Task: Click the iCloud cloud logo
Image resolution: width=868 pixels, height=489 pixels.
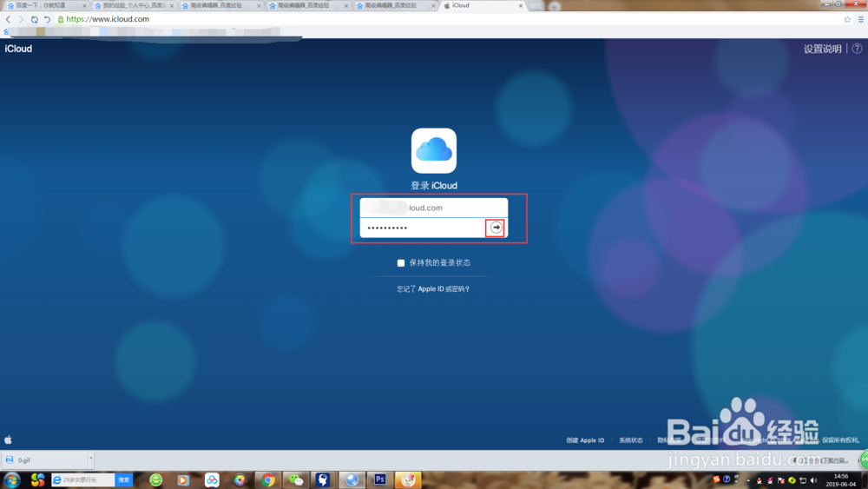Action: [434, 150]
